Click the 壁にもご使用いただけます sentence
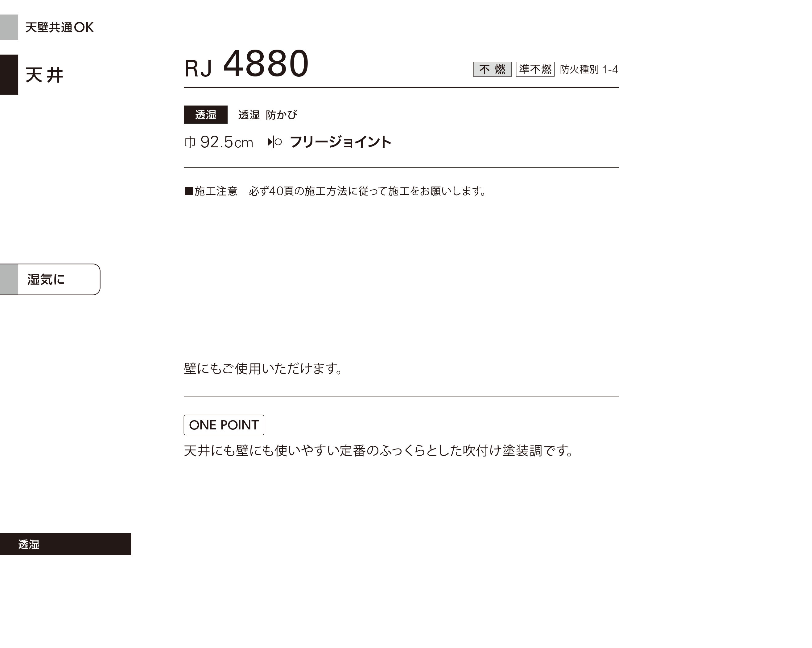812x648 pixels. (x=263, y=368)
